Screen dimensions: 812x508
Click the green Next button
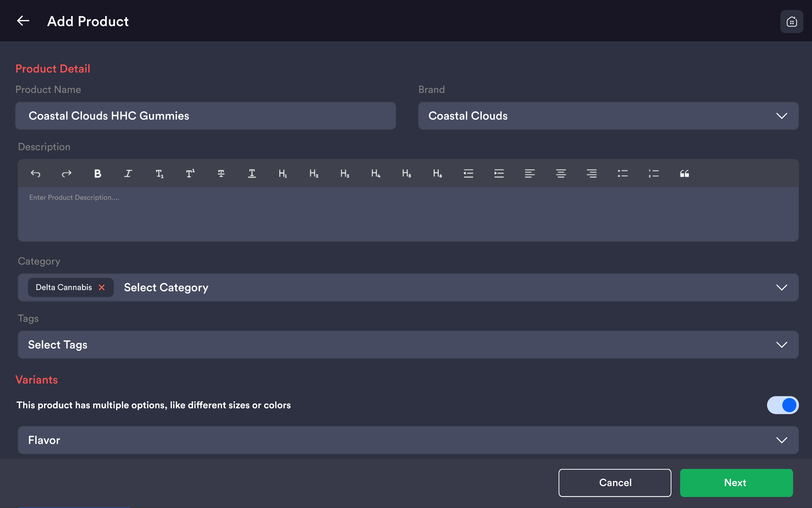coord(736,483)
